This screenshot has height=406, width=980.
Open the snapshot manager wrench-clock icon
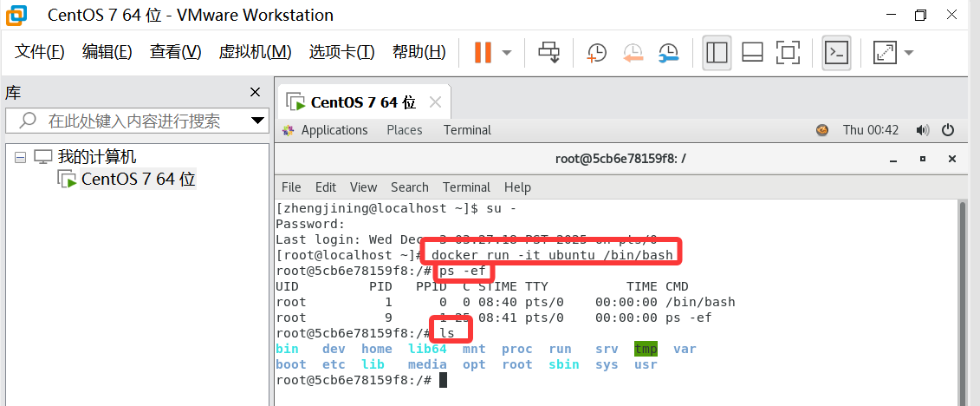coord(668,52)
